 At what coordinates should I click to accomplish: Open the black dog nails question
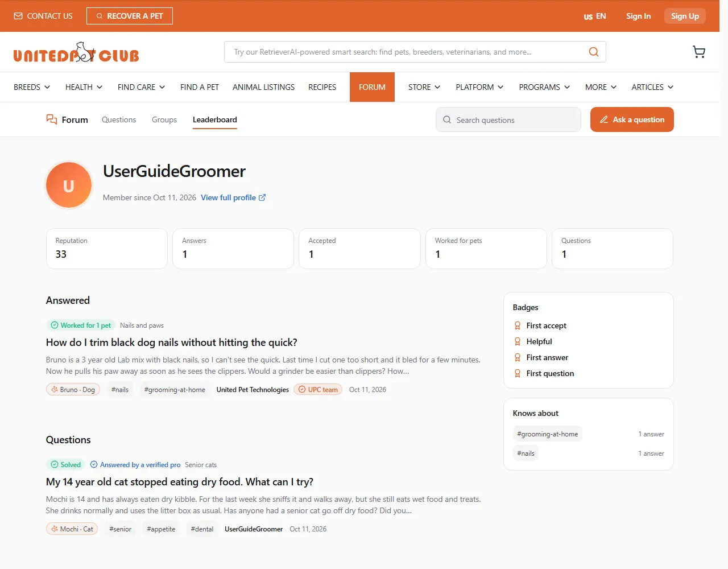pyautogui.click(x=172, y=343)
